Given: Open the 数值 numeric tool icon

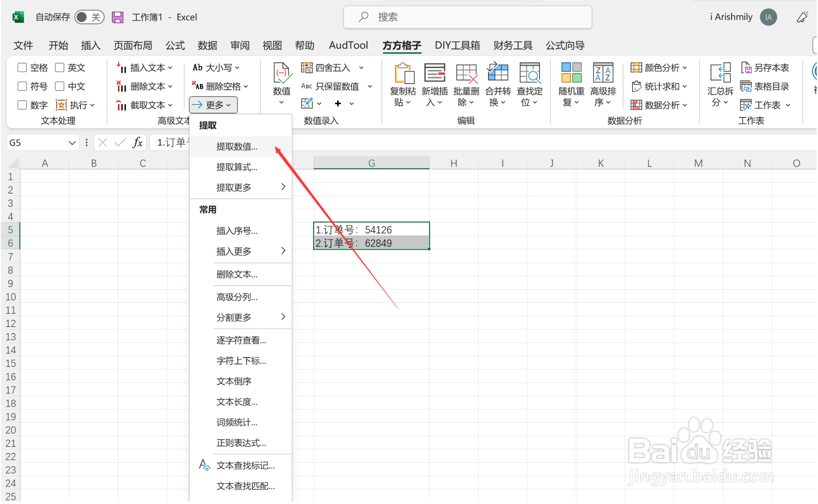Looking at the screenshot, I should [282, 73].
